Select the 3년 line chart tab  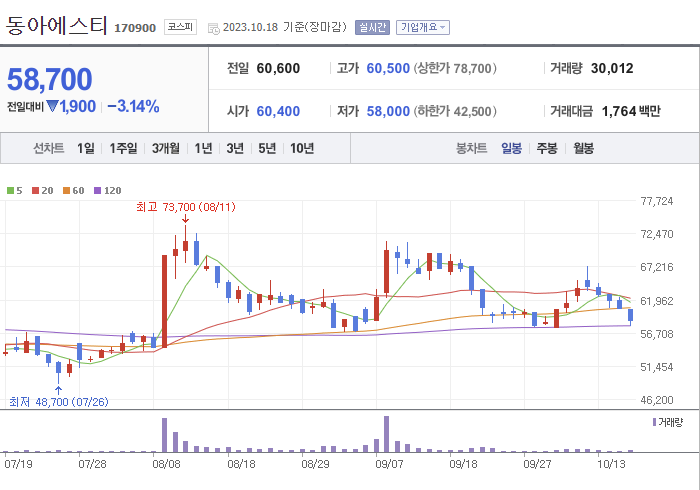coord(235,148)
